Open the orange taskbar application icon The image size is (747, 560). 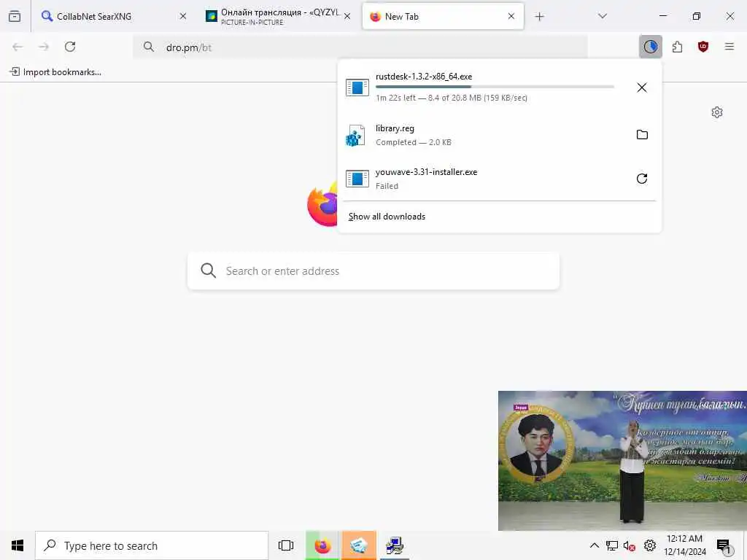[359, 545]
